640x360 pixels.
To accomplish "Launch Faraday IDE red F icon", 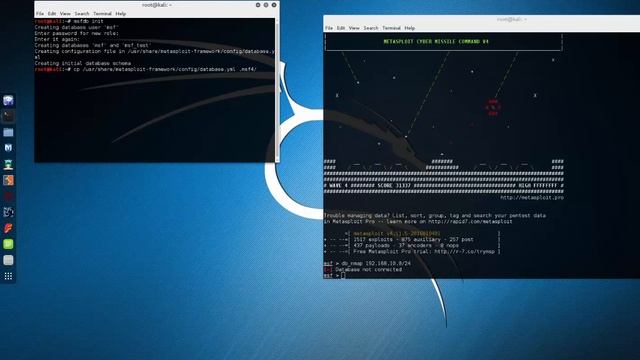I will [x=8, y=228].
